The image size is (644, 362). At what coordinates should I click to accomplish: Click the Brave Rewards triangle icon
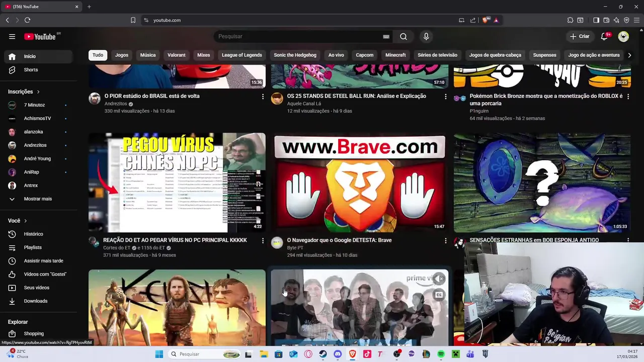click(x=496, y=20)
